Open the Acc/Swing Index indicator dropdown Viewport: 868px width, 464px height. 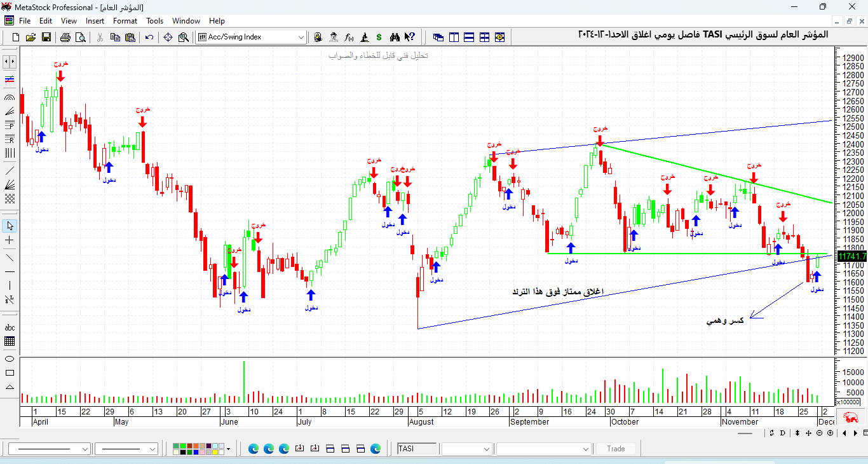[x=301, y=37]
